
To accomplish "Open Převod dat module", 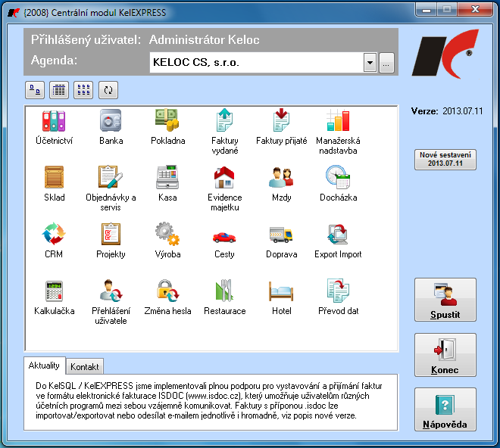I will [x=338, y=297].
